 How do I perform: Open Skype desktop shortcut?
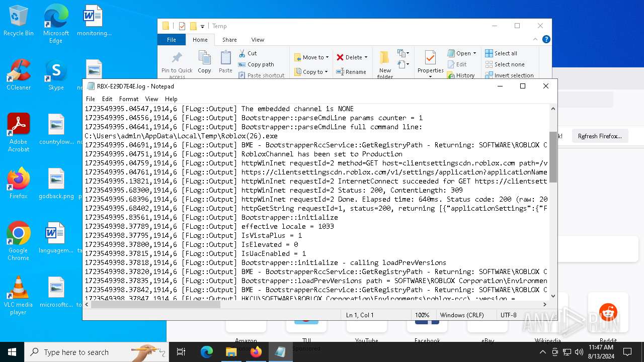click(56, 75)
